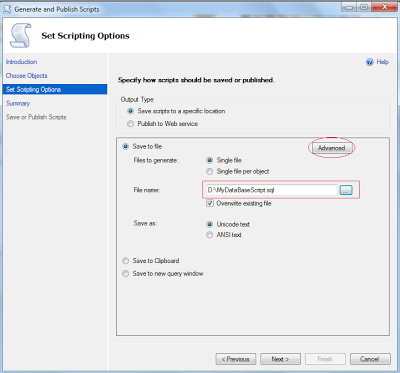The width and height of the screenshot is (400, 373).
Task: Choose the Save to file radio button
Action: click(126, 146)
